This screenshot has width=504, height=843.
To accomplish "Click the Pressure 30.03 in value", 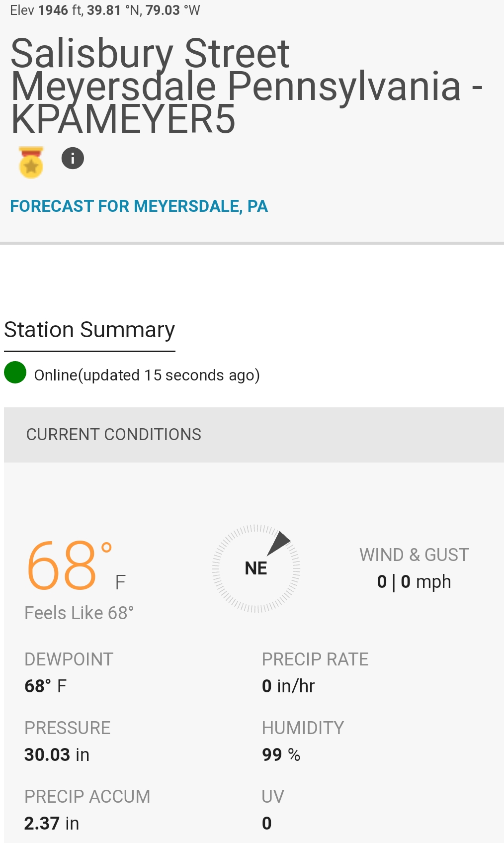I will (x=57, y=755).
